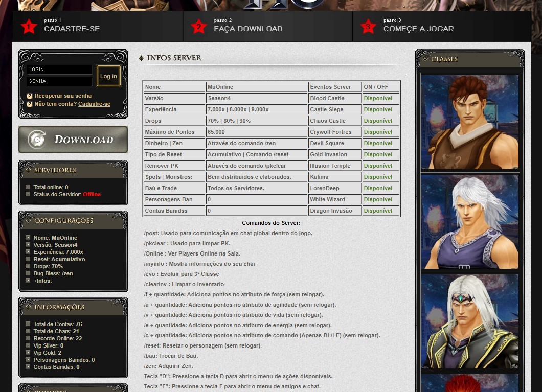
Task: Click the diamond icon in Classes header
Action: 425,59
